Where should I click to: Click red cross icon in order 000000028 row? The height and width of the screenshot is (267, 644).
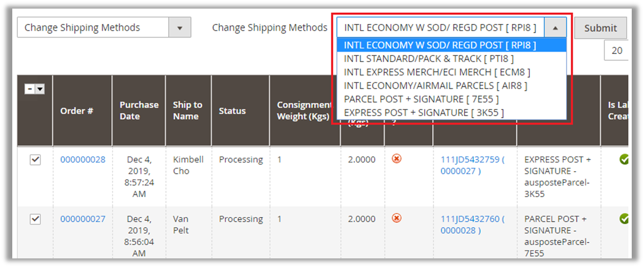click(397, 159)
